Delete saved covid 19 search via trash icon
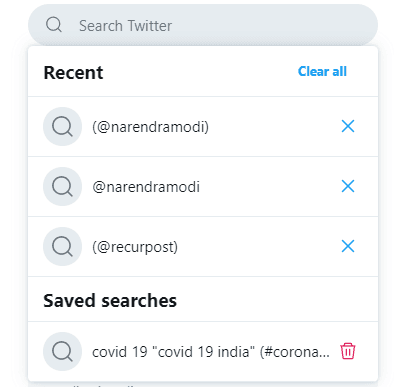This screenshot has height=387, width=394. 348,351
